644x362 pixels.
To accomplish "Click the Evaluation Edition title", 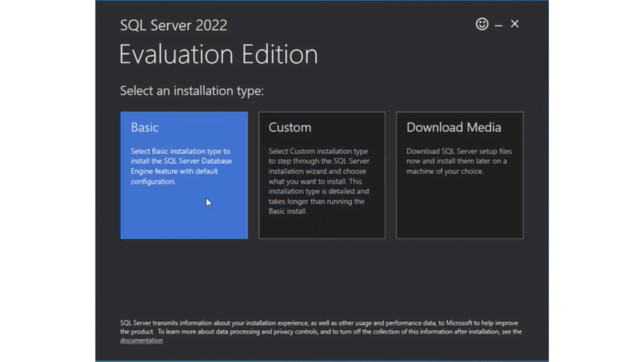I will point(218,54).
